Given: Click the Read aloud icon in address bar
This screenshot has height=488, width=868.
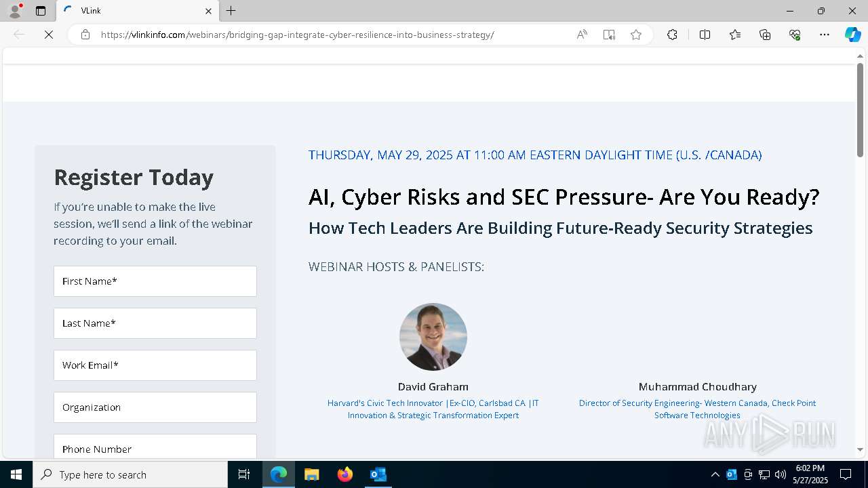Looking at the screenshot, I should tap(582, 35).
